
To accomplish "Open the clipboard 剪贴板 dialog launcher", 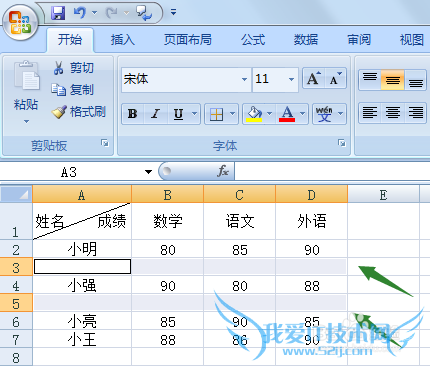I will [105, 143].
